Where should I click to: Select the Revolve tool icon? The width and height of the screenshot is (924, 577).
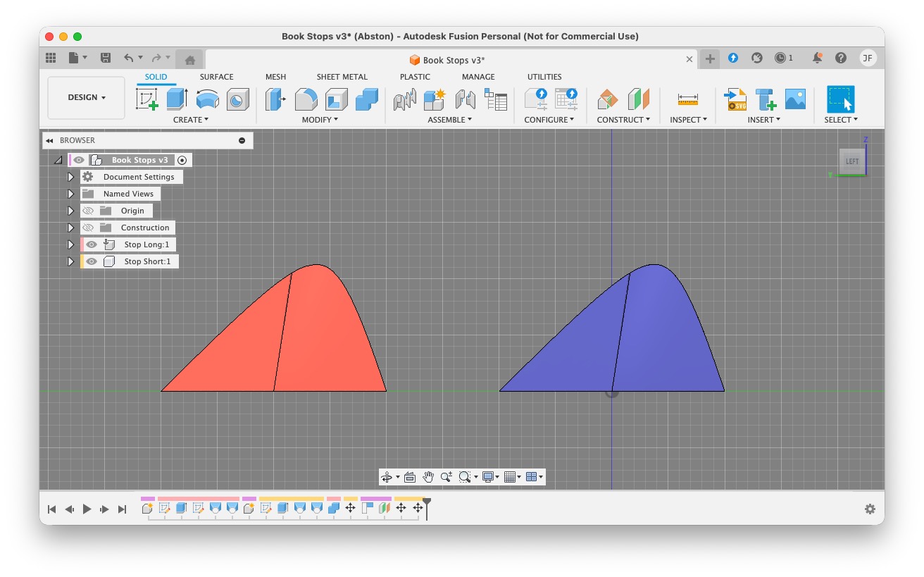pyautogui.click(x=207, y=99)
